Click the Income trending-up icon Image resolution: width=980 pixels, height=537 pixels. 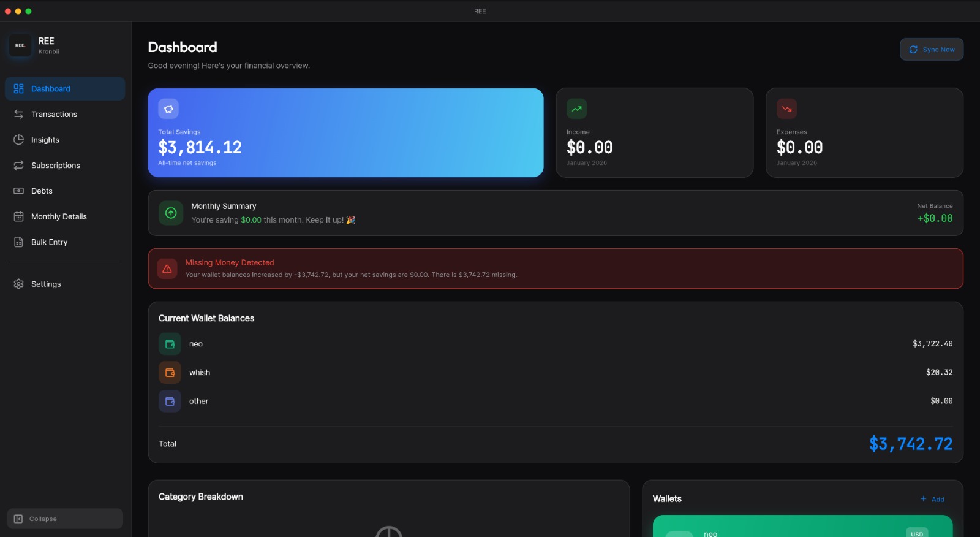[576, 109]
